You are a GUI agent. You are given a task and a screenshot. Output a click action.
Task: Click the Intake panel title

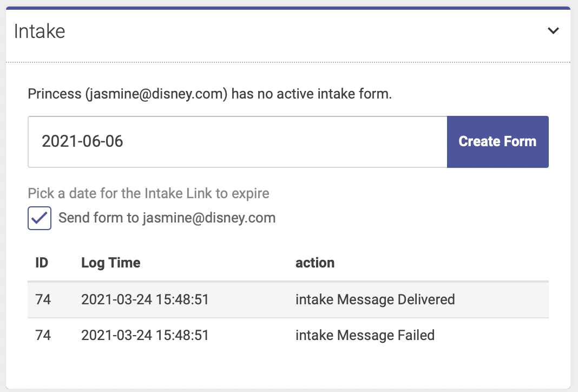click(x=40, y=31)
